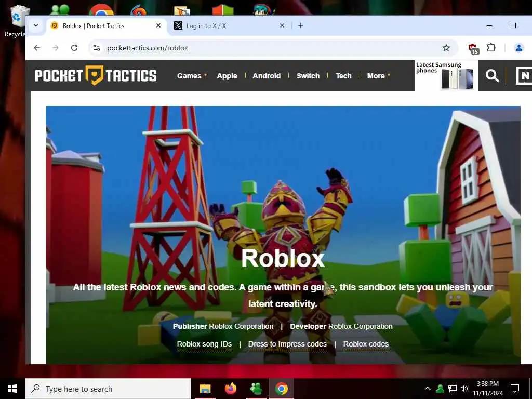Viewport: 532px width, 399px height.
Task: Close the Roblox | Pocket Tactics tab
Action: (158, 25)
